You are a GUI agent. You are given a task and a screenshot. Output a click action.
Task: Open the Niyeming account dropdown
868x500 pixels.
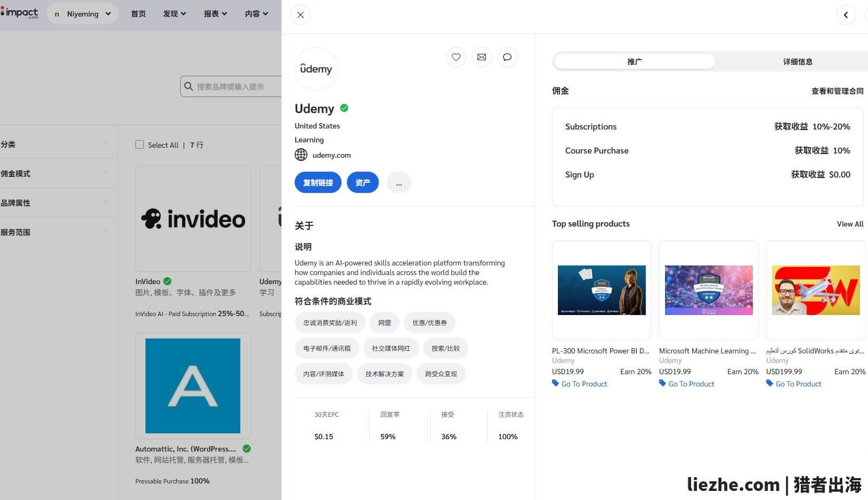[83, 14]
